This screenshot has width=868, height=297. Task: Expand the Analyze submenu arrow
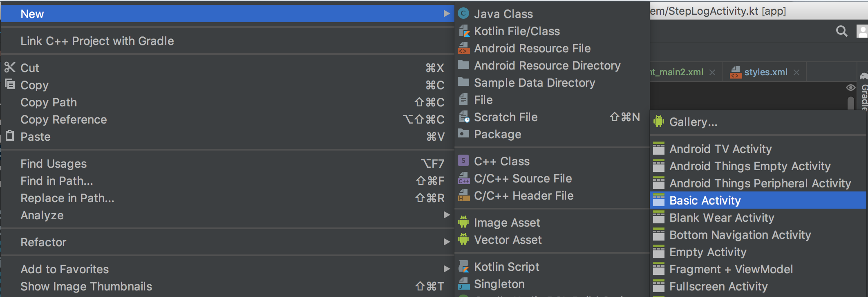coord(447,215)
